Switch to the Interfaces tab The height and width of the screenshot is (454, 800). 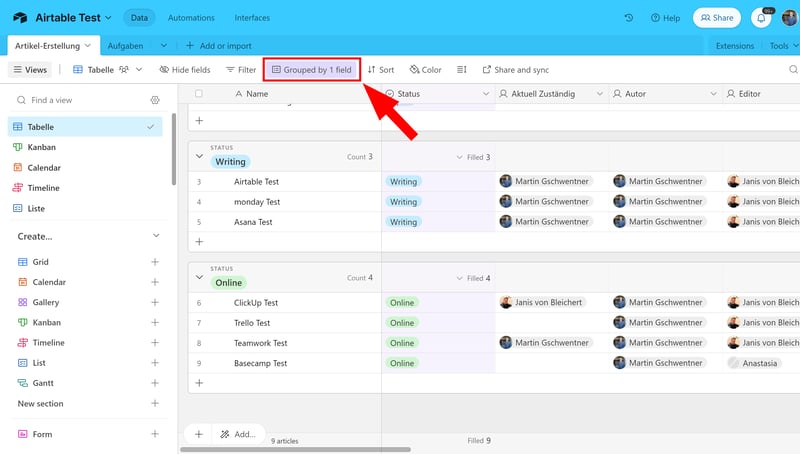(252, 18)
